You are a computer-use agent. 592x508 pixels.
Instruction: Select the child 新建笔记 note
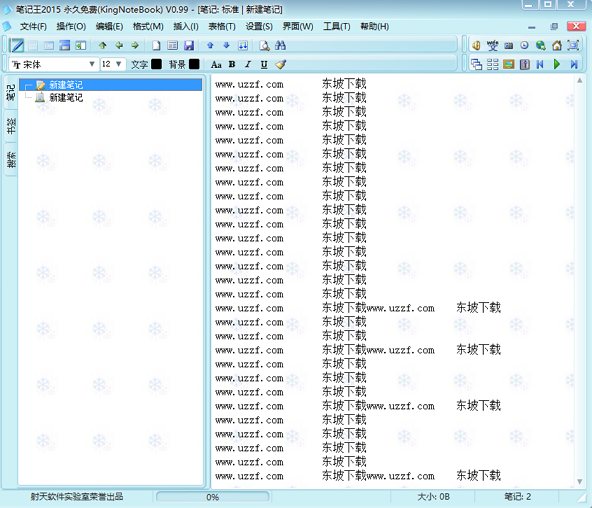pyautogui.click(x=66, y=98)
